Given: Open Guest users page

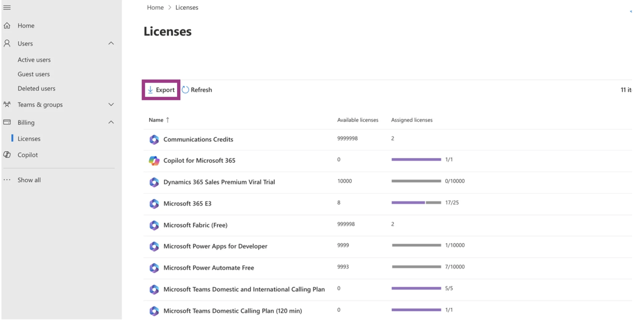Looking at the screenshot, I should (34, 74).
